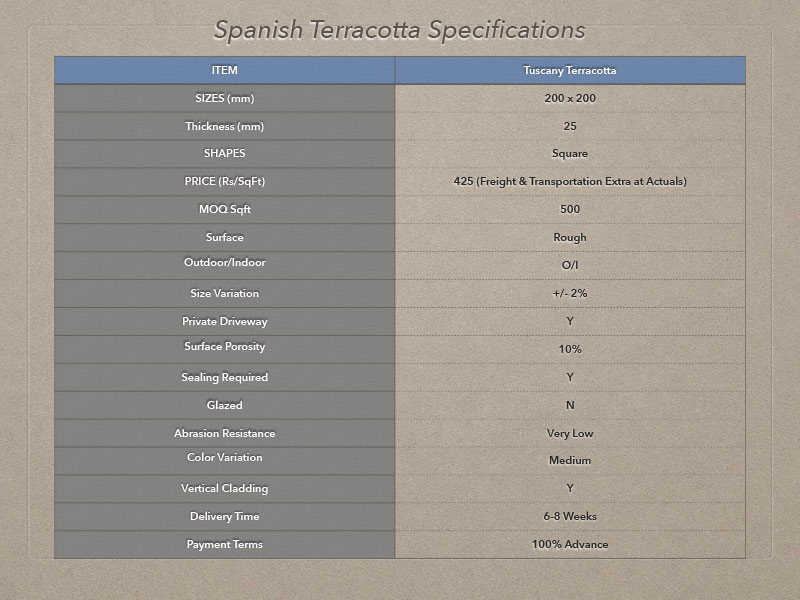Click the 425 freight and transportation price cell
Screen dimensions: 800x600
pyautogui.click(x=570, y=182)
